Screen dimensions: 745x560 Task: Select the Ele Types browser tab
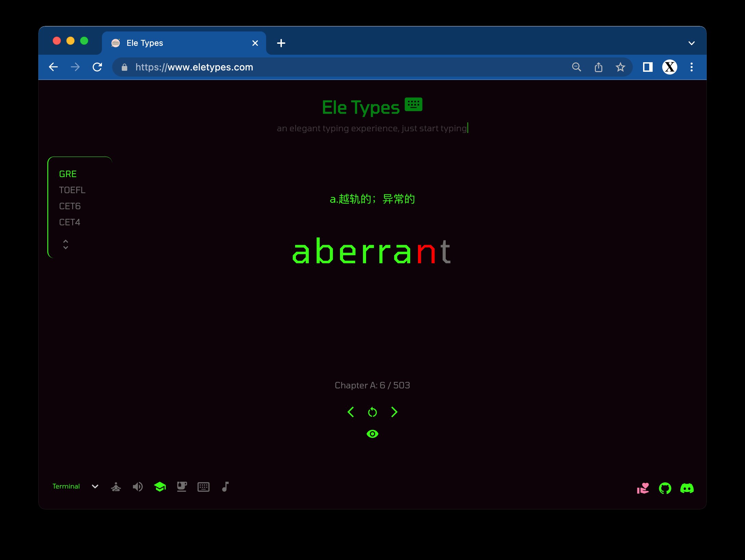[184, 43]
